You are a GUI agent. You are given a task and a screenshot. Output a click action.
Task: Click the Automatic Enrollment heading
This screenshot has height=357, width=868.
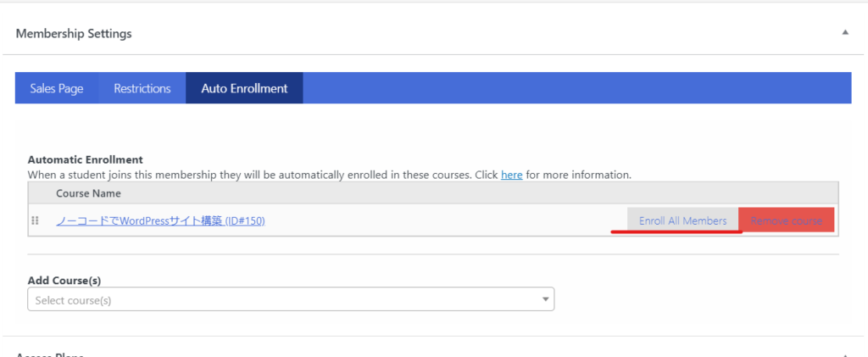86,160
